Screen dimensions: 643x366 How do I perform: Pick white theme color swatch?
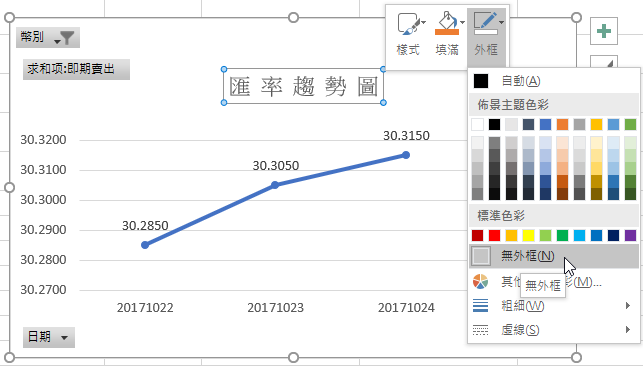coord(477,125)
